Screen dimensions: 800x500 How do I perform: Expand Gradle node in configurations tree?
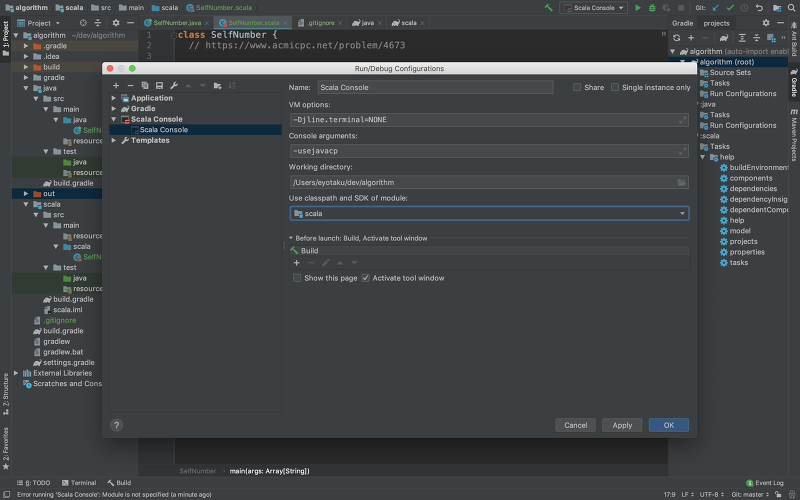[114, 109]
